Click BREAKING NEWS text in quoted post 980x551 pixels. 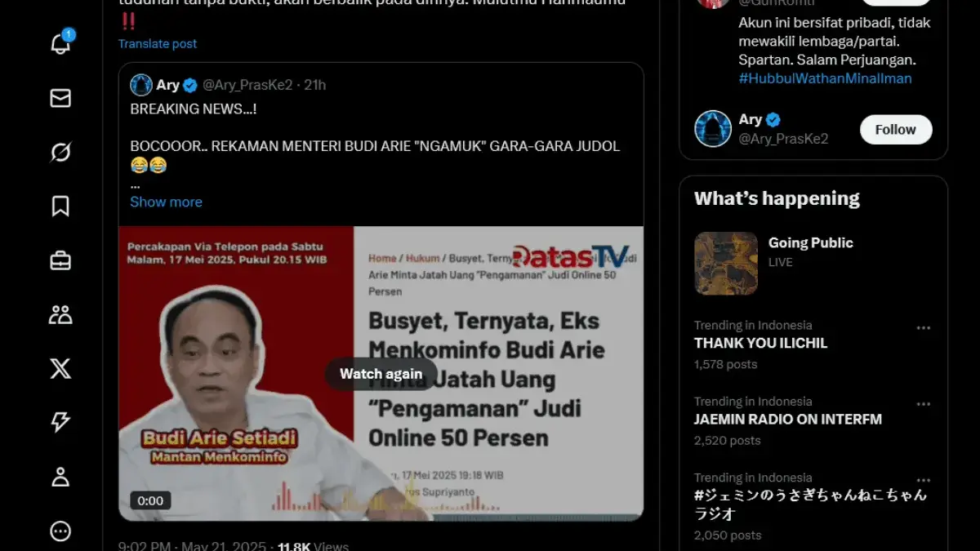(x=194, y=109)
